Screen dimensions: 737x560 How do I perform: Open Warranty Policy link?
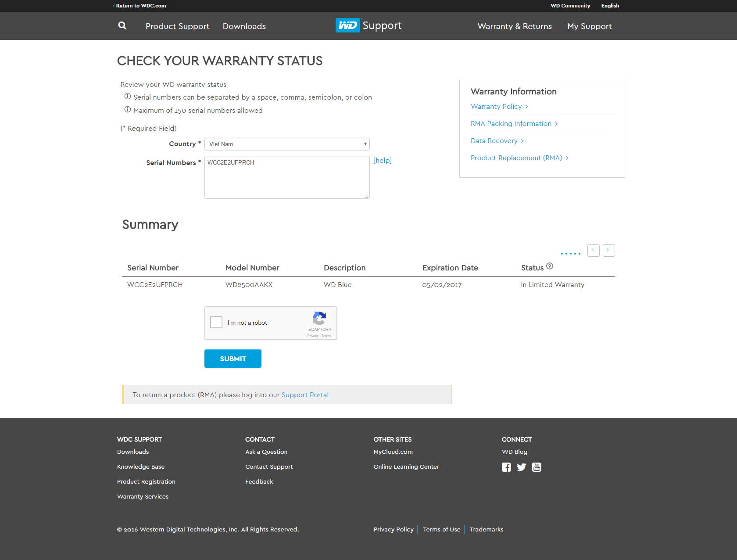click(499, 107)
